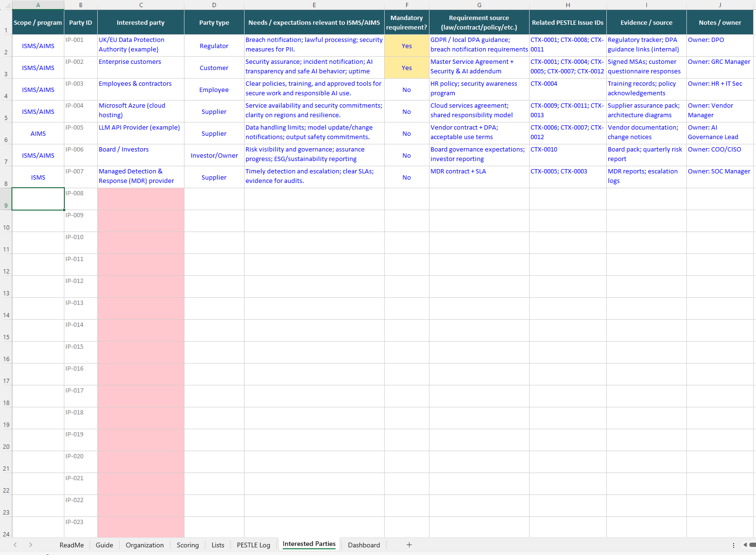Click the horizontal scrollbar left arrow
This screenshot has height=555, width=756.
click(x=745, y=545)
